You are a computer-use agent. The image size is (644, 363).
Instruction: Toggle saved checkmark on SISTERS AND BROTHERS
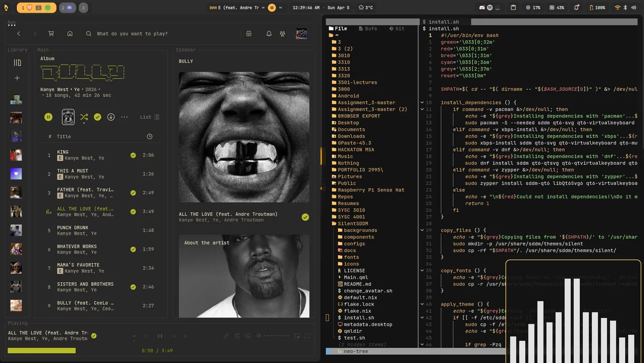click(x=133, y=287)
